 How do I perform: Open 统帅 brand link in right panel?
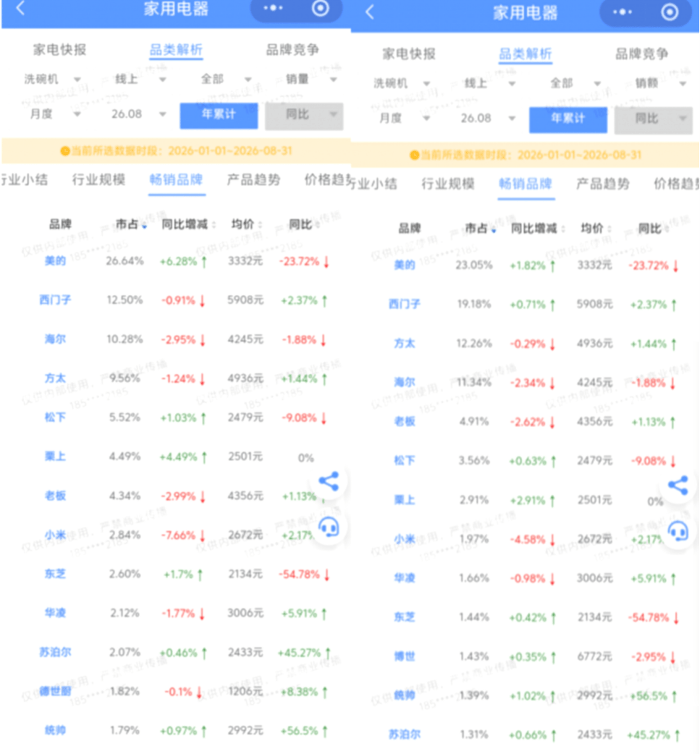(x=404, y=695)
